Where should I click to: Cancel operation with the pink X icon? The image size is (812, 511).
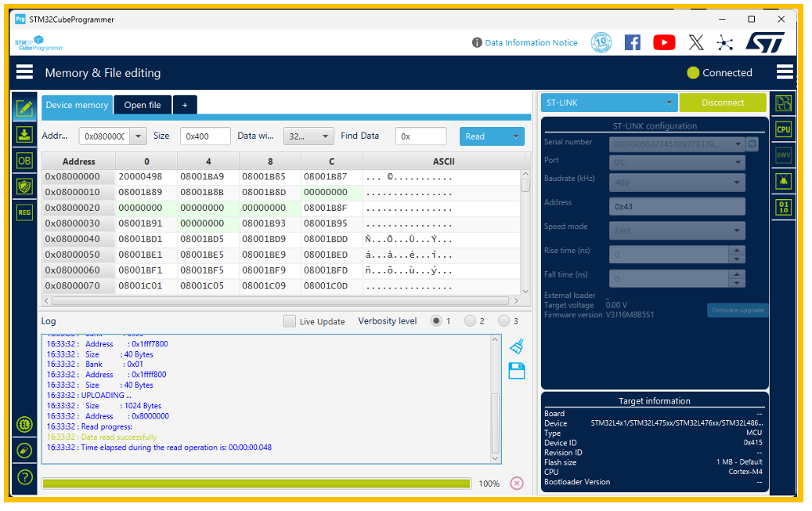point(517,484)
